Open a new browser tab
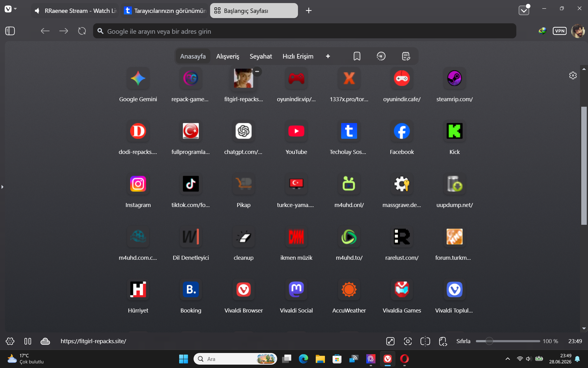 click(x=309, y=11)
